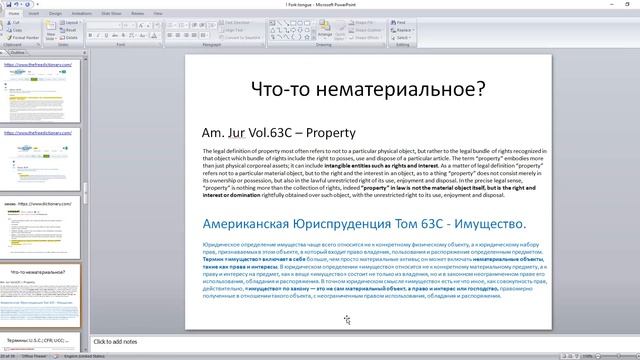
Task: Apply text shadow effect
Action: 123,36
